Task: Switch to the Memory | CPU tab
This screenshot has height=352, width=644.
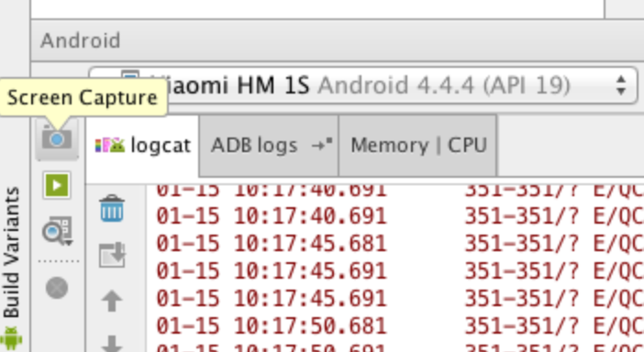Action: 418,146
